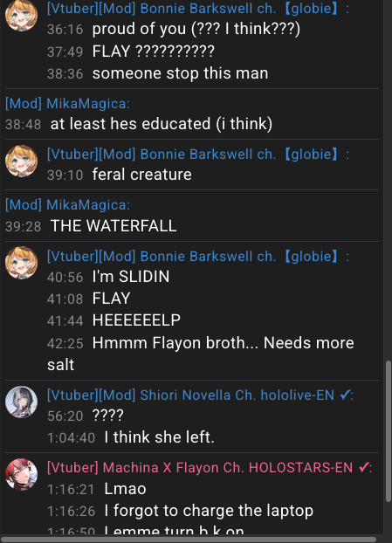This screenshot has height=543, width=392.
Task: Click Bonnie Barkswell avatar beside "I'm SLIDIN"
Action: [x=21, y=263]
